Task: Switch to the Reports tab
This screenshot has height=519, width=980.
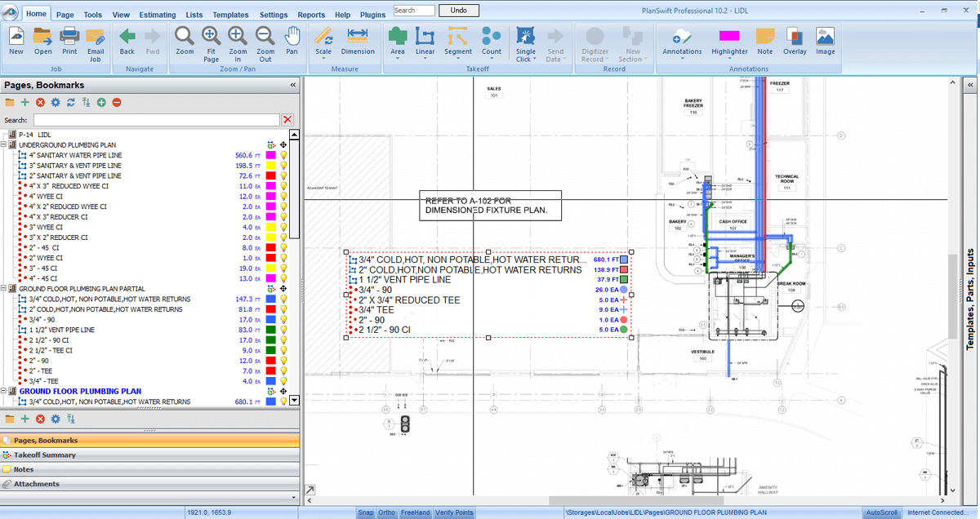Action: (310, 15)
